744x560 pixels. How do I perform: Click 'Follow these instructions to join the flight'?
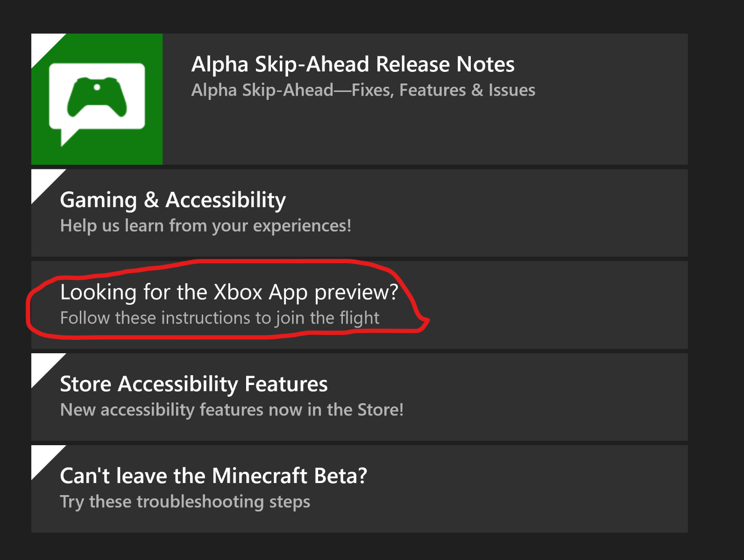point(220,318)
